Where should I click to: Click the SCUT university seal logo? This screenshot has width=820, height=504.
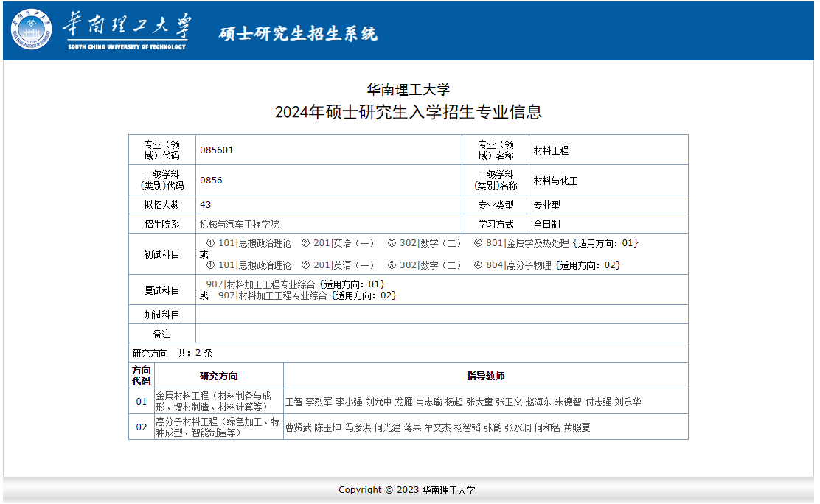(32, 29)
